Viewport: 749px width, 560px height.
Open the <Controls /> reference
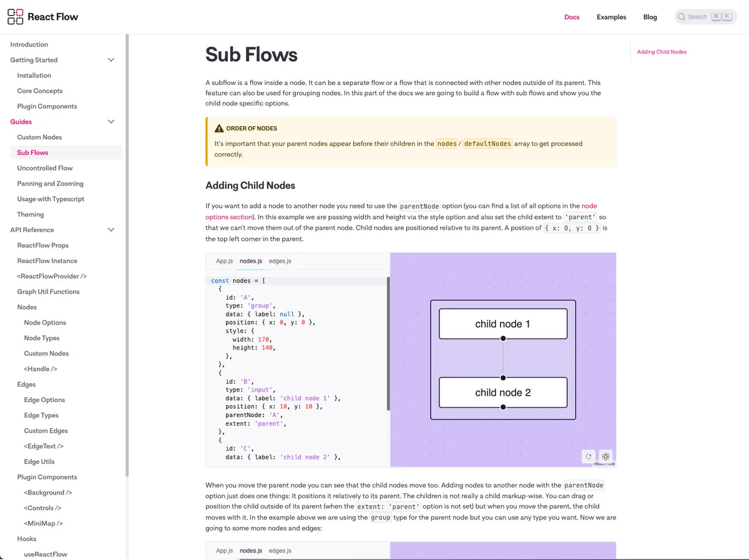click(42, 508)
